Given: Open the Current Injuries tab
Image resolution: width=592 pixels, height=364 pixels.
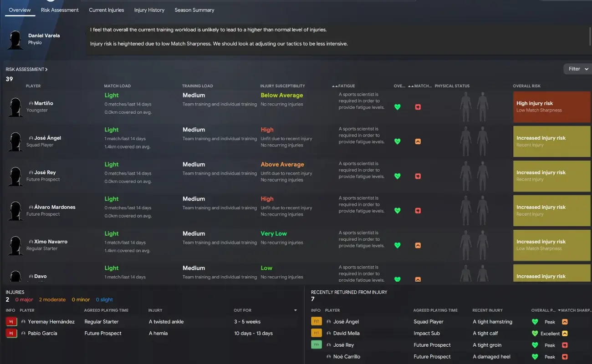Looking at the screenshot, I should (106, 10).
